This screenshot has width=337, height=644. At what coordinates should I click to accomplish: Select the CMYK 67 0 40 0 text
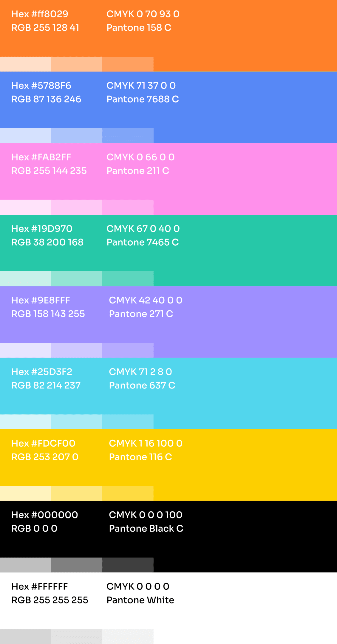click(x=143, y=229)
